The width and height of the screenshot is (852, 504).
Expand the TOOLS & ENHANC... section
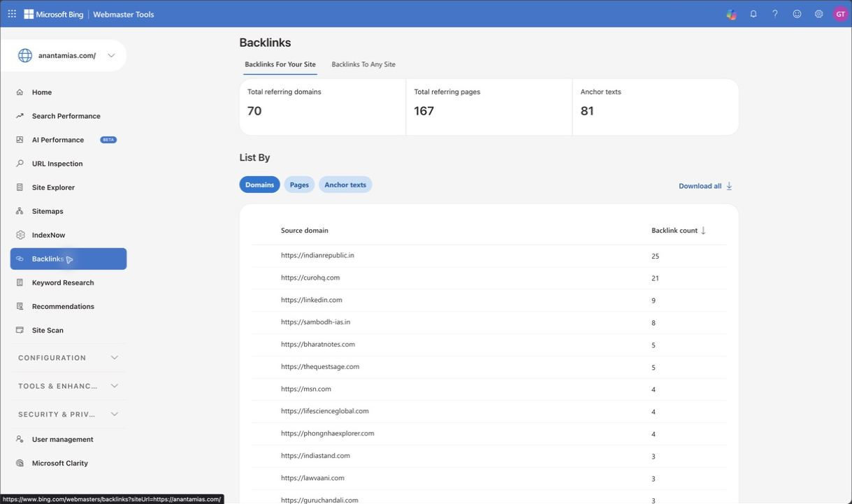pyautogui.click(x=68, y=386)
